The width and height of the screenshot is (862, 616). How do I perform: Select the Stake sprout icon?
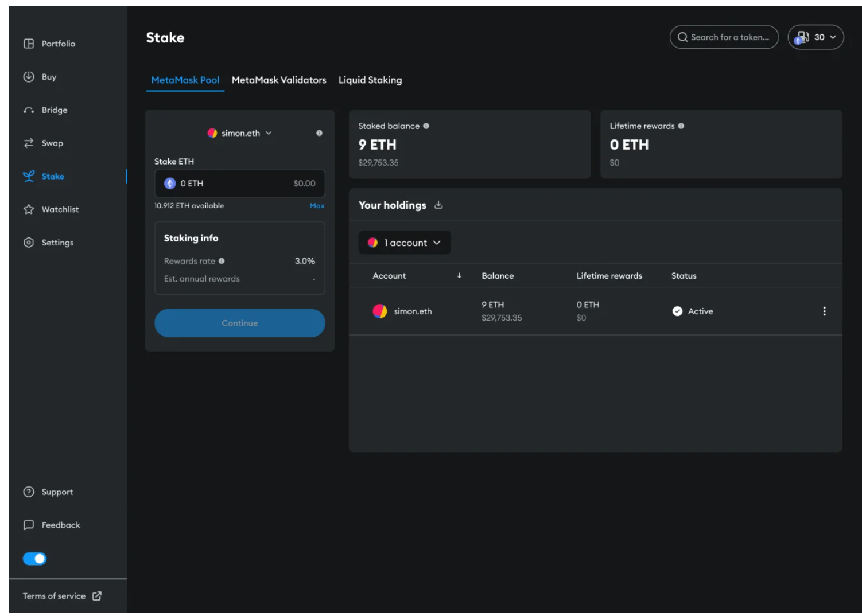coord(29,176)
